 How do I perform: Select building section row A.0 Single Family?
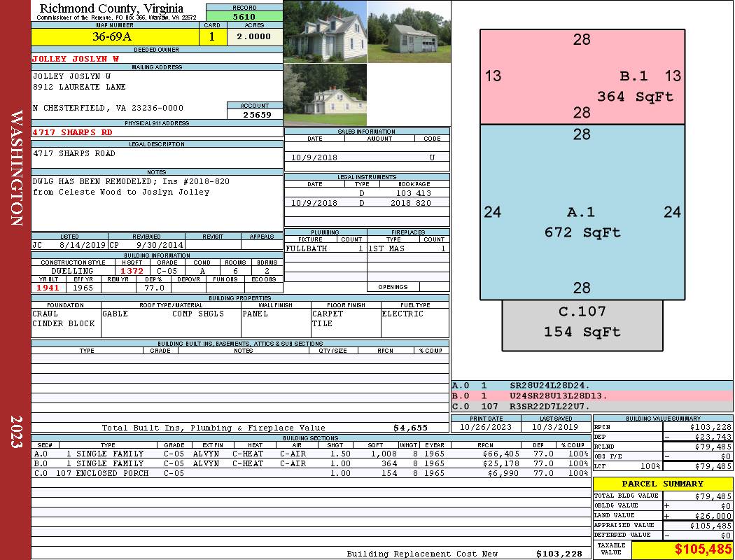pos(311,454)
